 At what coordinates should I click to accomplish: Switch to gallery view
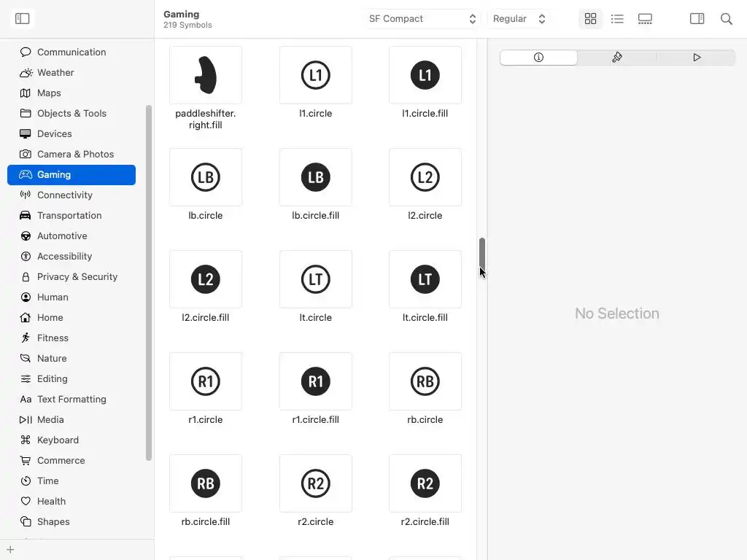coord(645,18)
